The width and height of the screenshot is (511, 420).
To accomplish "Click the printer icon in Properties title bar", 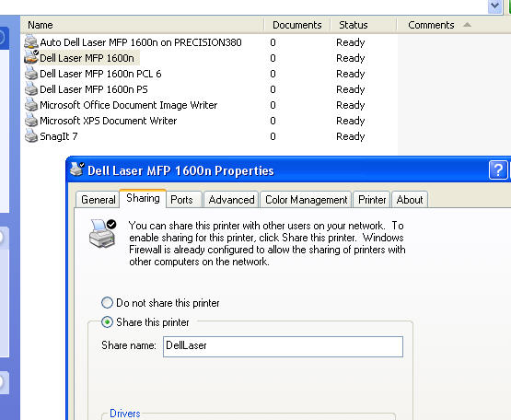I will (x=77, y=169).
